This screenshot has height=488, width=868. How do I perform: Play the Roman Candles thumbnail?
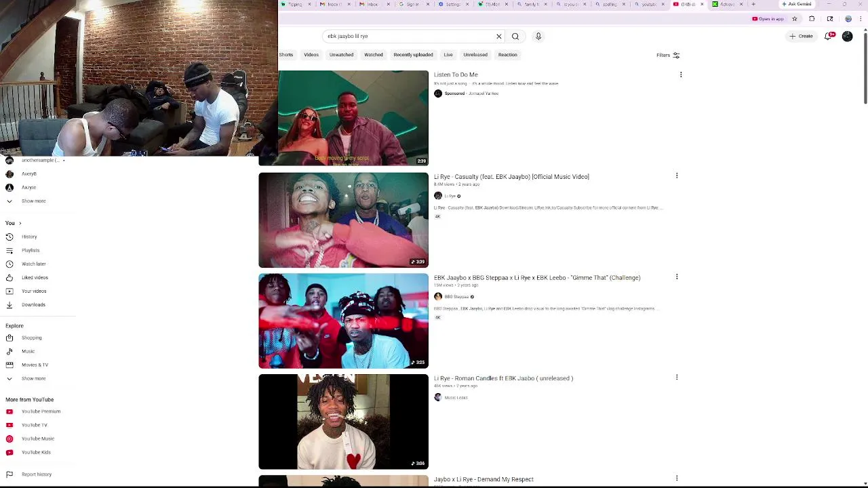click(x=343, y=422)
